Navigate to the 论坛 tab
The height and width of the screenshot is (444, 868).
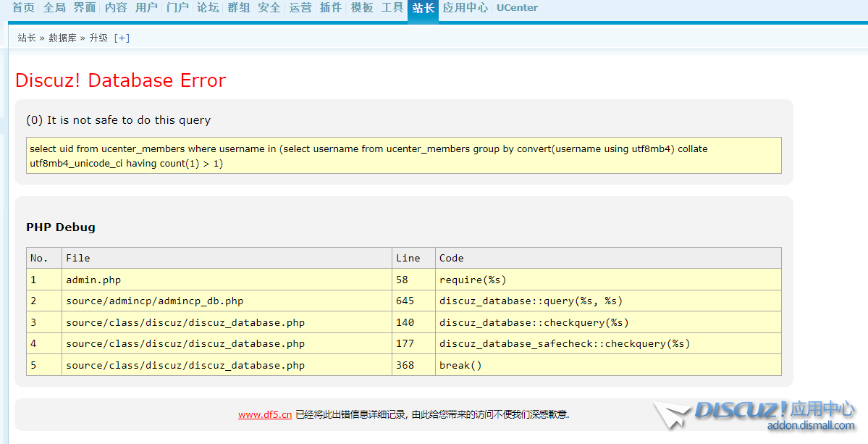[208, 9]
